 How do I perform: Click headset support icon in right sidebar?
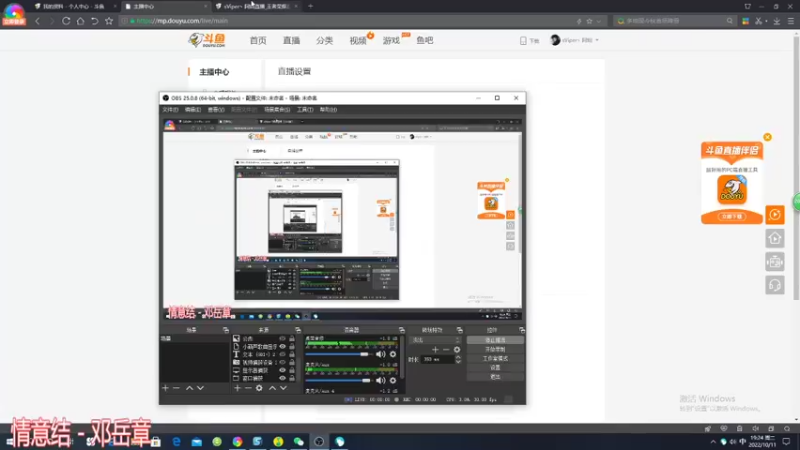pos(775,285)
